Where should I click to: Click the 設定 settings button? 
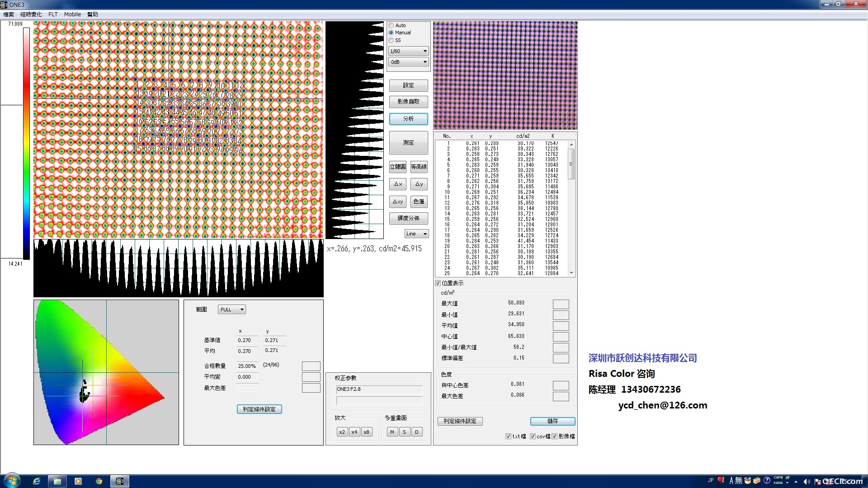click(409, 85)
